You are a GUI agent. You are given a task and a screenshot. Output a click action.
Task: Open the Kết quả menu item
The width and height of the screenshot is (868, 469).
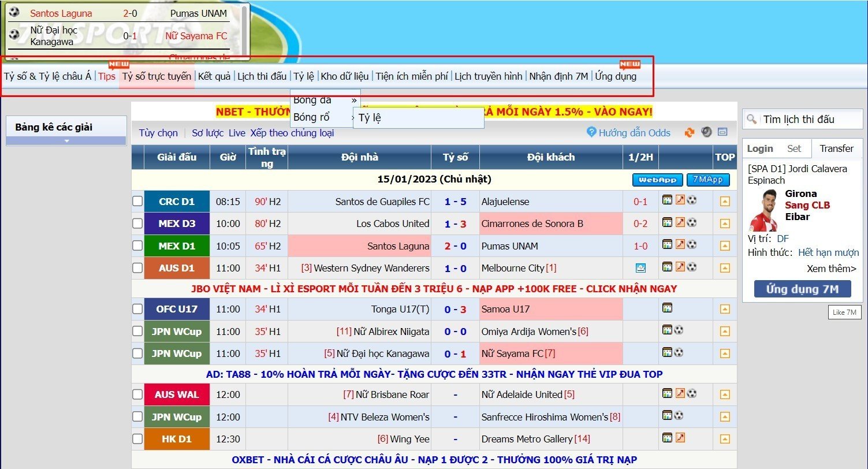(x=214, y=76)
